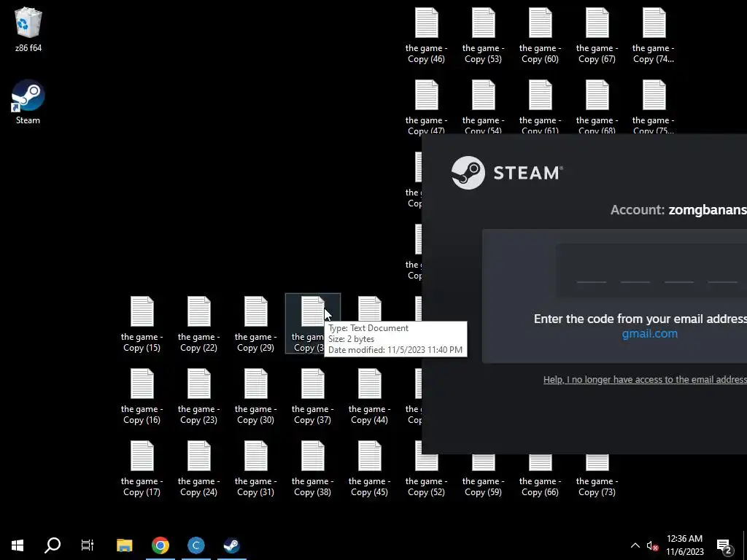The width and height of the screenshot is (747, 560).
Task: Switch to the blue C app on the taskbar
Action: (196, 545)
